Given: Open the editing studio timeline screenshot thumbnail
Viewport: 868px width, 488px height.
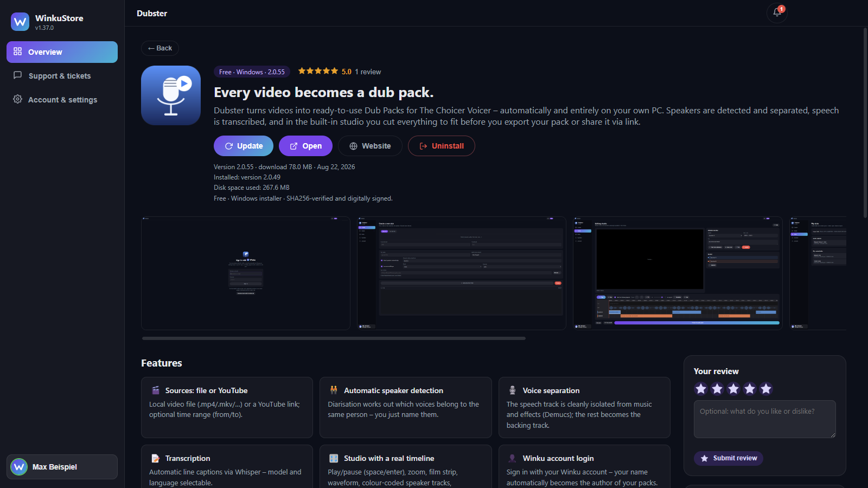Looking at the screenshot, I should click(678, 273).
